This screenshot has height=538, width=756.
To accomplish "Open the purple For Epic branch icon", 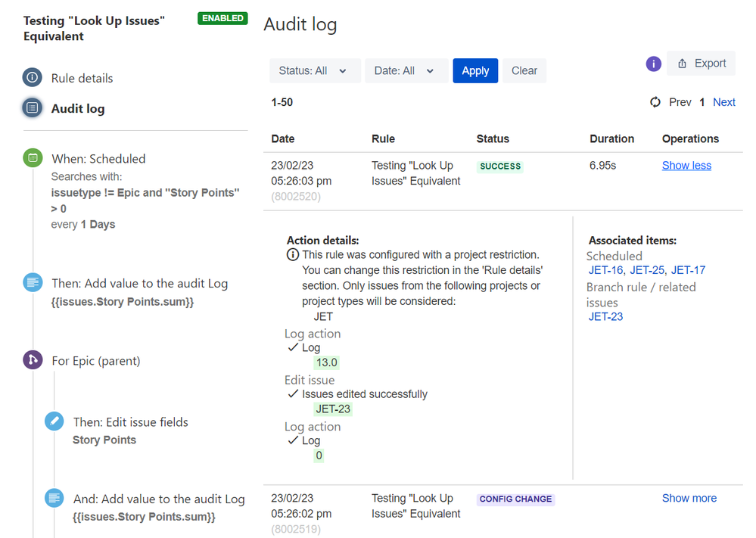I will click(33, 359).
